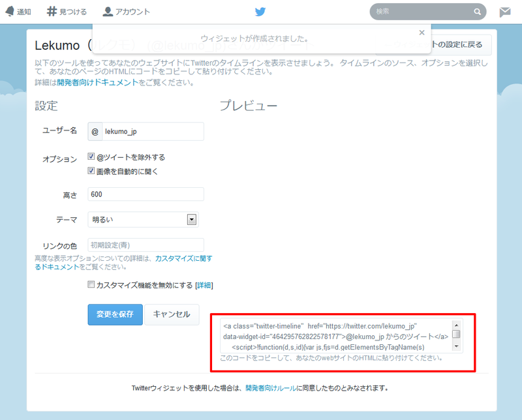This screenshot has height=420, width=522.
Task: Click the Twitter bird logo
Action: (x=260, y=12)
